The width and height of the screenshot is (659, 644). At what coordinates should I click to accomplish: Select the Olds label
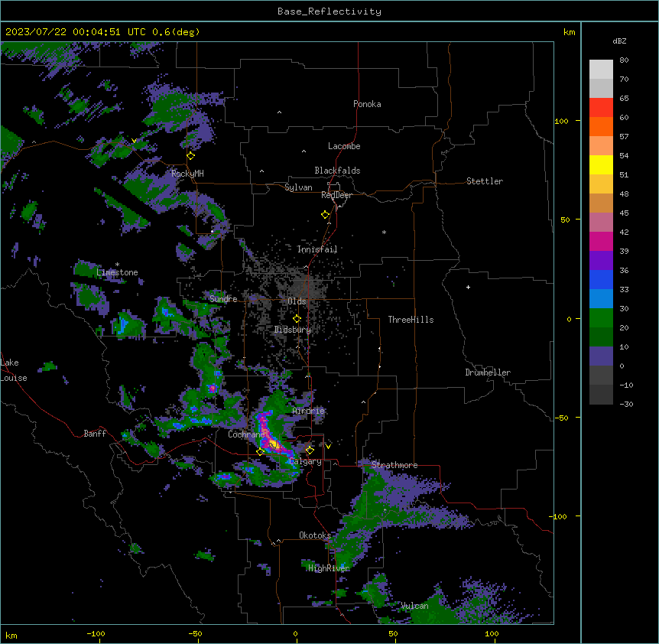[x=297, y=301]
